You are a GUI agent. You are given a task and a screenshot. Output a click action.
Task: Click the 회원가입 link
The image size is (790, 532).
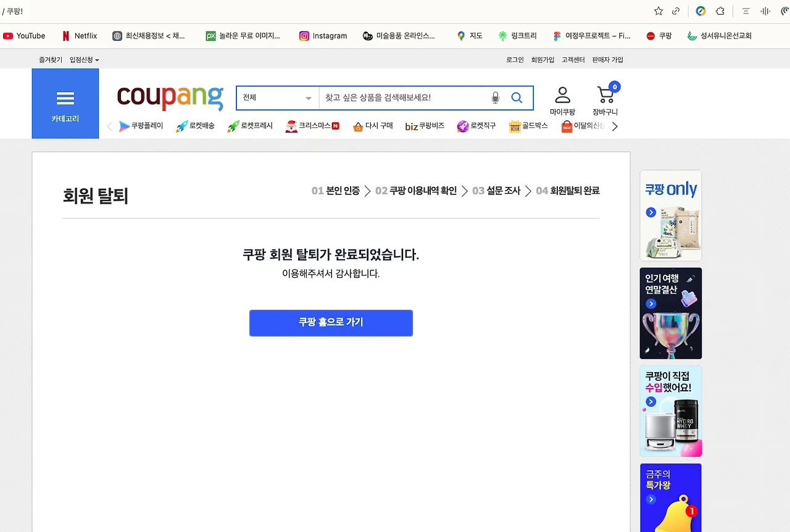tap(543, 60)
